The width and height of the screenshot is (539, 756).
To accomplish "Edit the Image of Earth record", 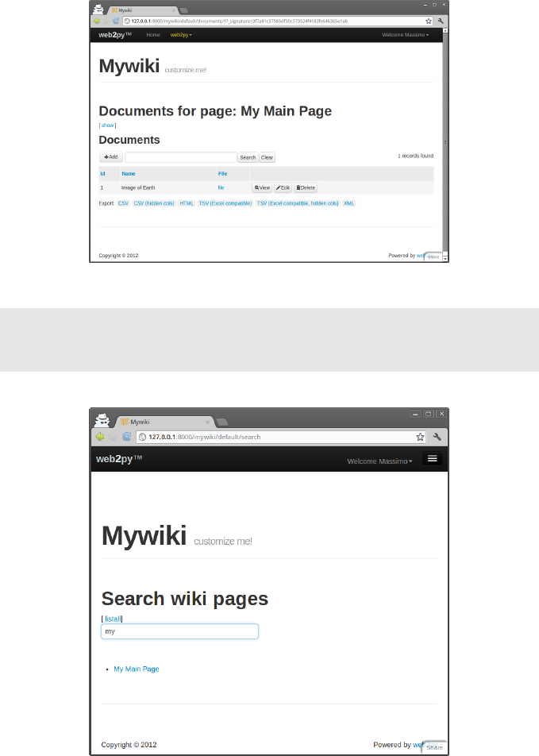I will pyautogui.click(x=283, y=187).
